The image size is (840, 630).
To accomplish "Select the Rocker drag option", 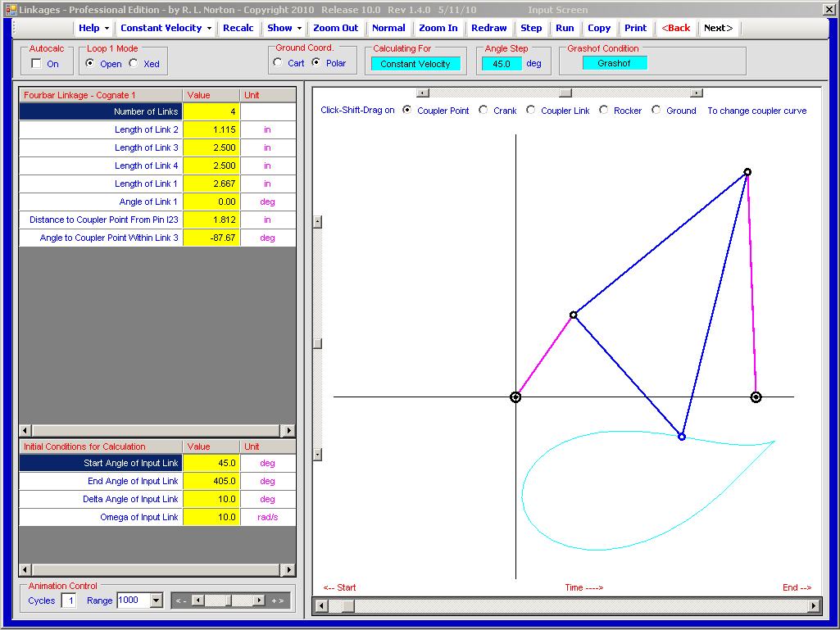I will pos(603,110).
